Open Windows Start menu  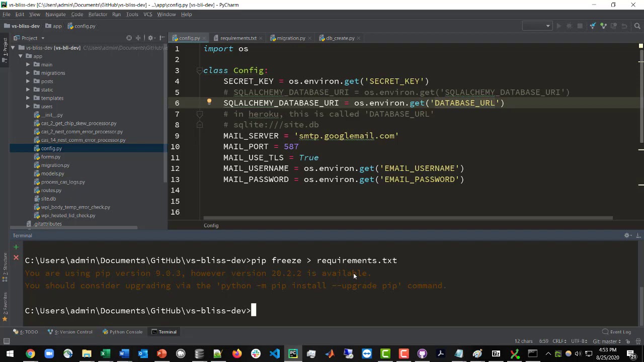click(10, 354)
